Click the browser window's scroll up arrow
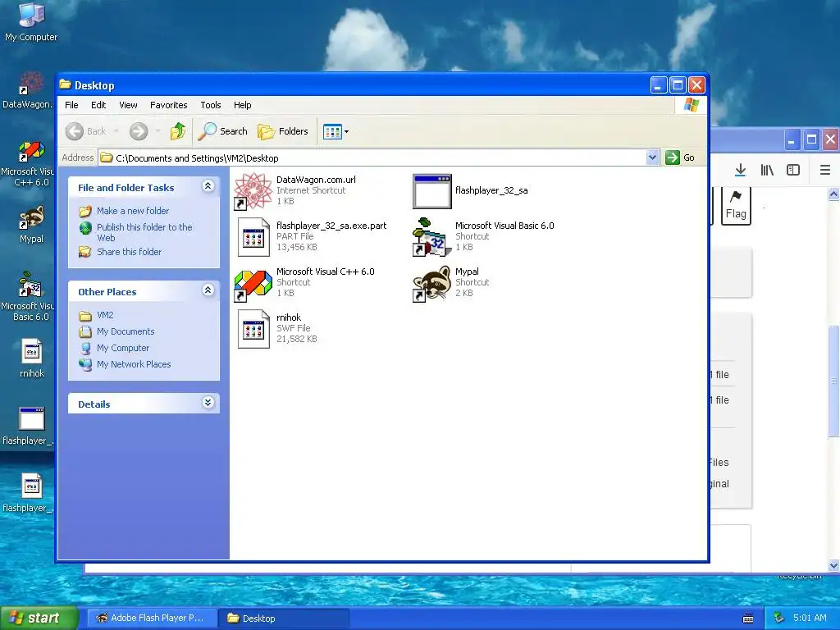The image size is (840, 630). pos(833,194)
